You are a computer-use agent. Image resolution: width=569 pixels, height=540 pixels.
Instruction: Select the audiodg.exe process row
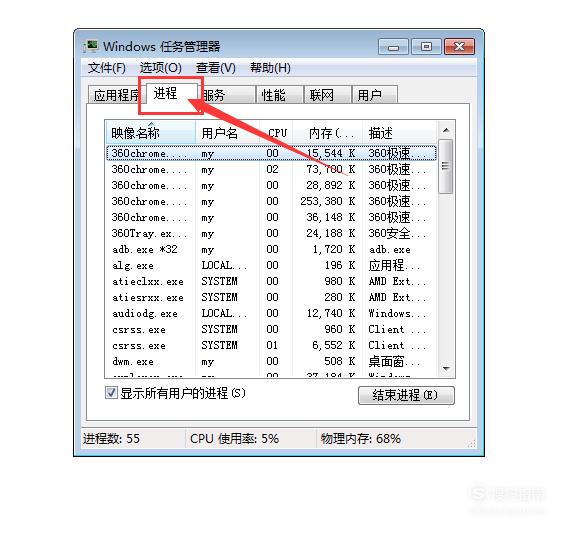point(271,313)
